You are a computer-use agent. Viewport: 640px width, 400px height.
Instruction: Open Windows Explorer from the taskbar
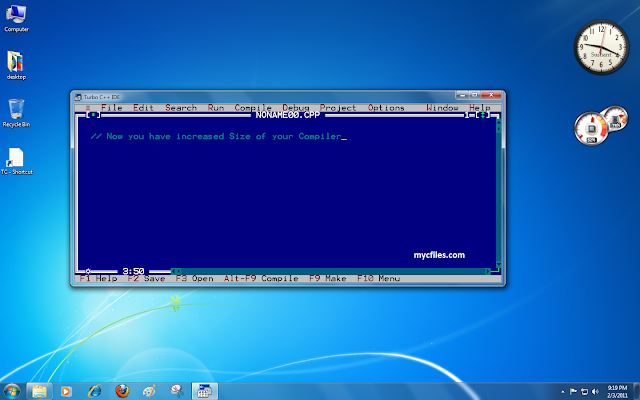[39, 391]
